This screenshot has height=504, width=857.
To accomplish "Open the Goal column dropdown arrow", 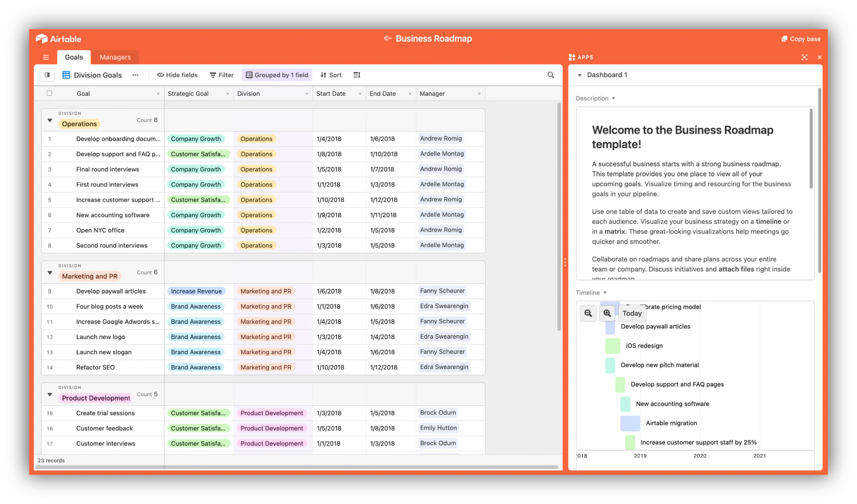I will (158, 94).
